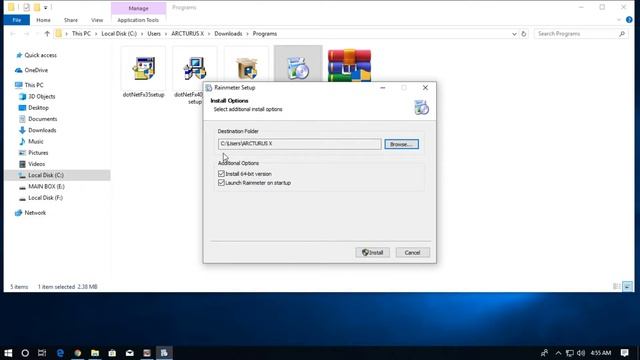Screen dimensions: 640x360
Task: Select the dotNetFx35setup file icon
Action: click(x=143, y=69)
